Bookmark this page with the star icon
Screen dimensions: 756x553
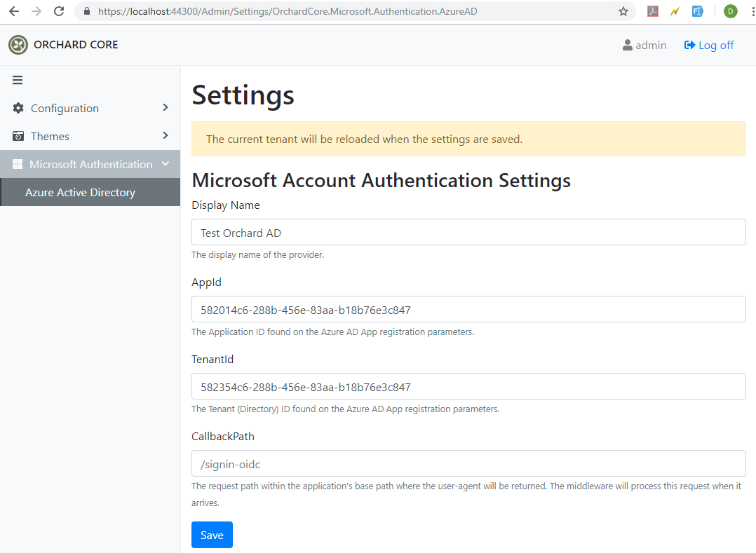(x=623, y=11)
